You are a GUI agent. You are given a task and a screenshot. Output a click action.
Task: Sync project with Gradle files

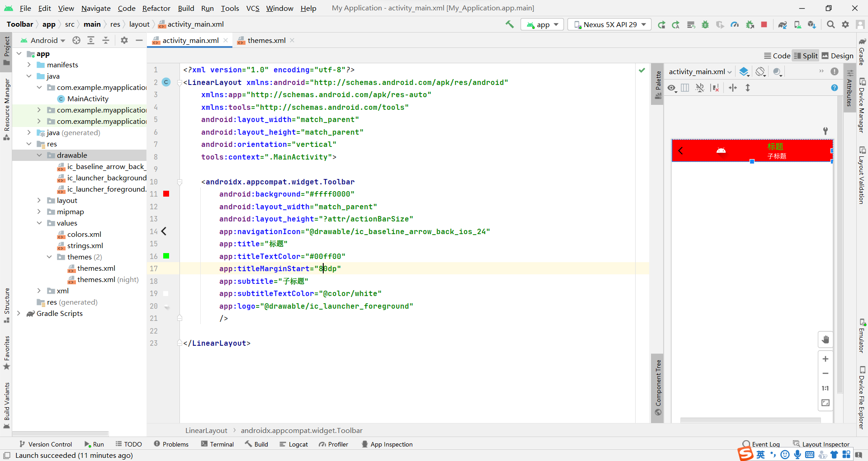pyautogui.click(x=783, y=24)
